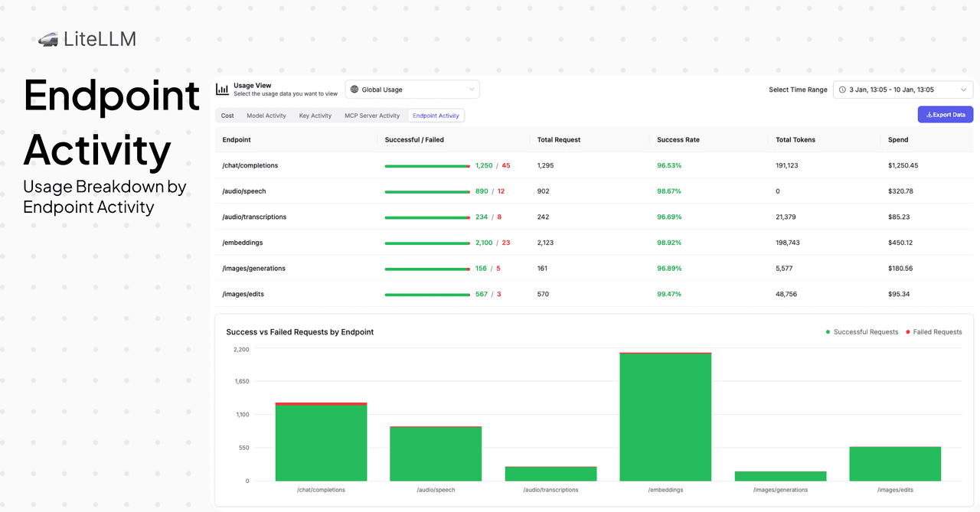
Task: Click the 96.53% success rate value
Action: coord(669,165)
